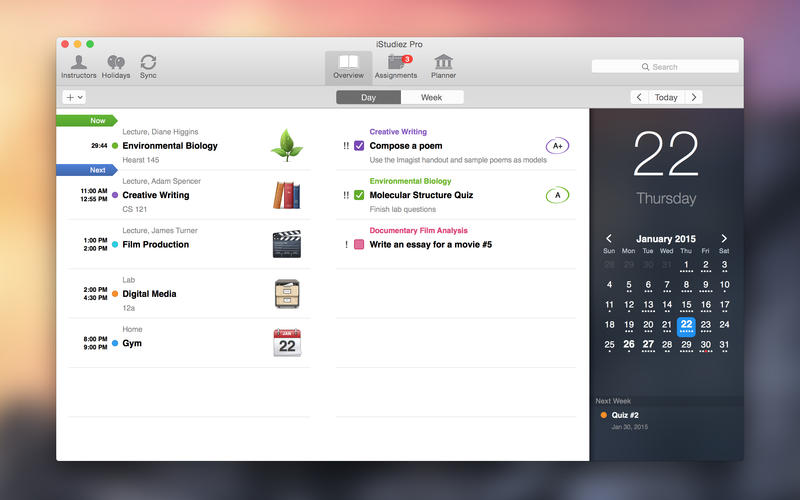Image resolution: width=800 pixels, height=500 pixels.
Task: Go to next month in calendar
Action: click(724, 239)
